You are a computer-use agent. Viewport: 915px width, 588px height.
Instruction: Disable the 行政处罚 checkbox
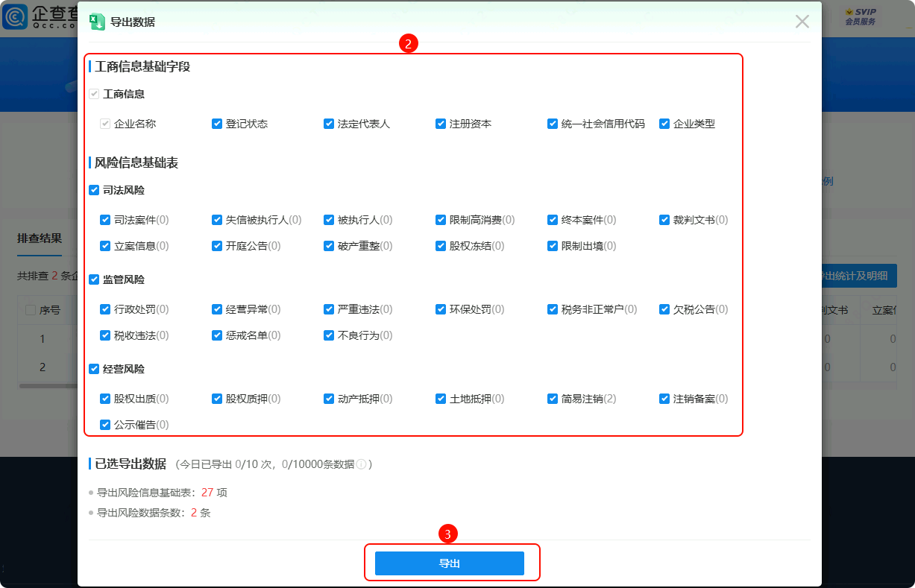pyautogui.click(x=105, y=309)
